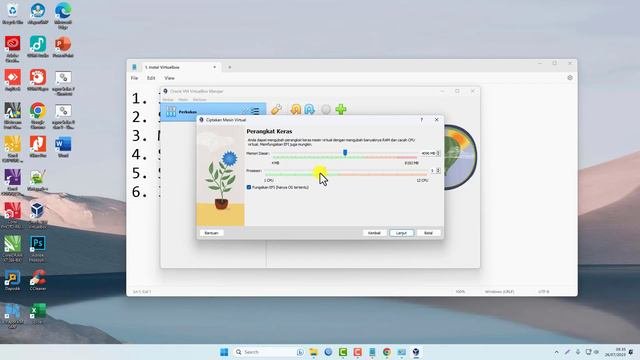
Task: Click the orange Import appliance icon
Action: pos(296,109)
